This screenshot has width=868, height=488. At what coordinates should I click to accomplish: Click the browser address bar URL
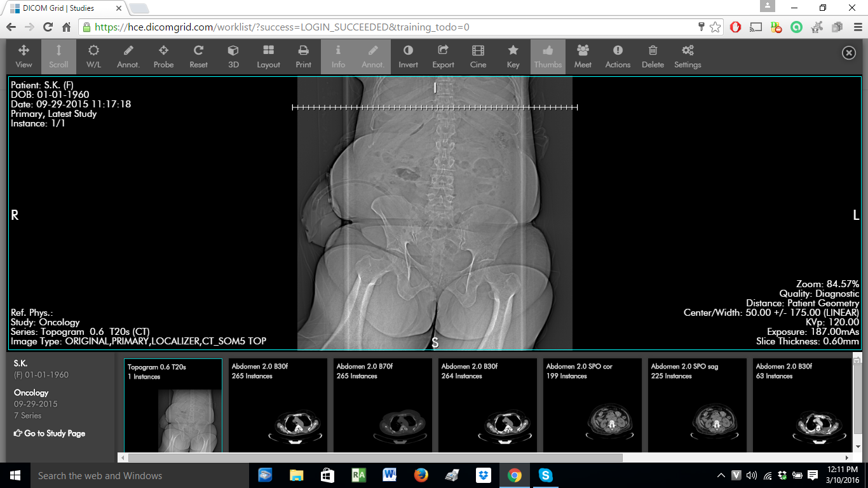(x=282, y=27)
